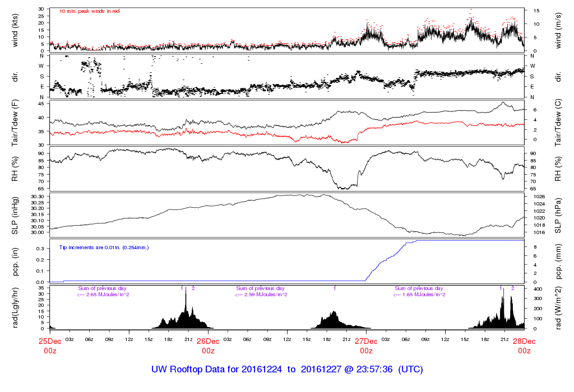Click the 'dir.' label on left side
Screen dimensions: 574x392
(15, 77)
